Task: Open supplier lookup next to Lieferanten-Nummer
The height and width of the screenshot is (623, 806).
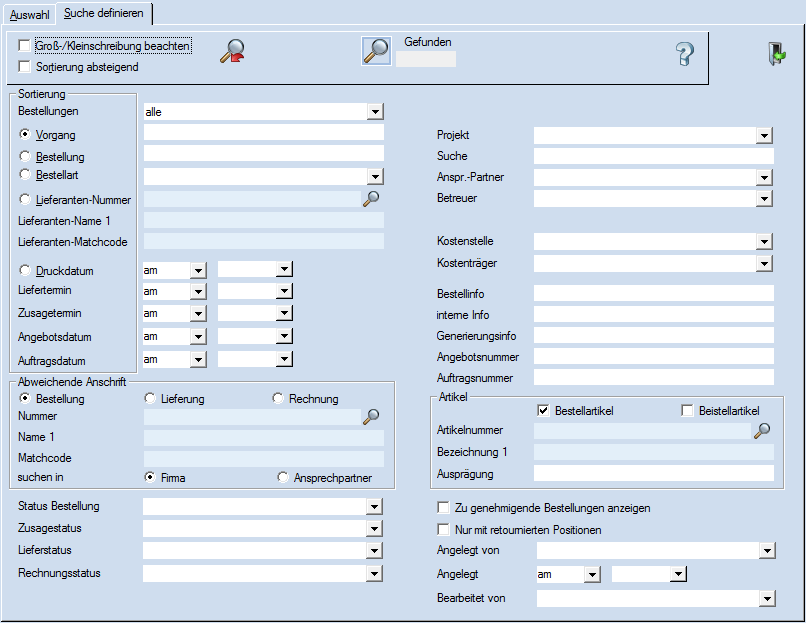Action: 371,199
